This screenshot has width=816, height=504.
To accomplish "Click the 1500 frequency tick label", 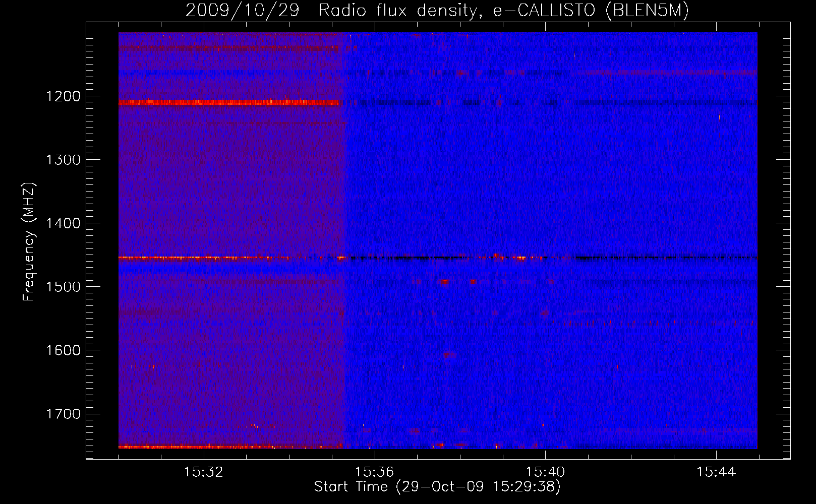I will point(63,287).
